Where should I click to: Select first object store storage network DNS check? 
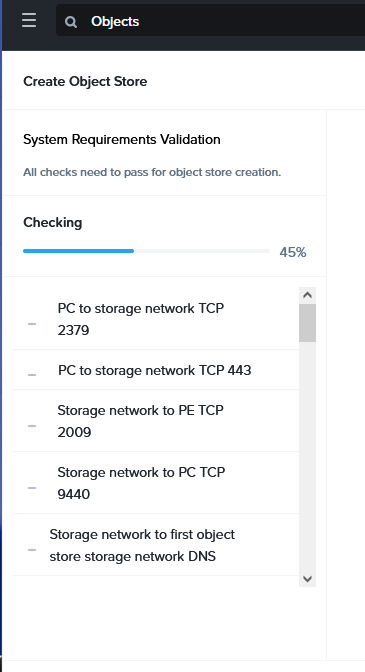156,545
